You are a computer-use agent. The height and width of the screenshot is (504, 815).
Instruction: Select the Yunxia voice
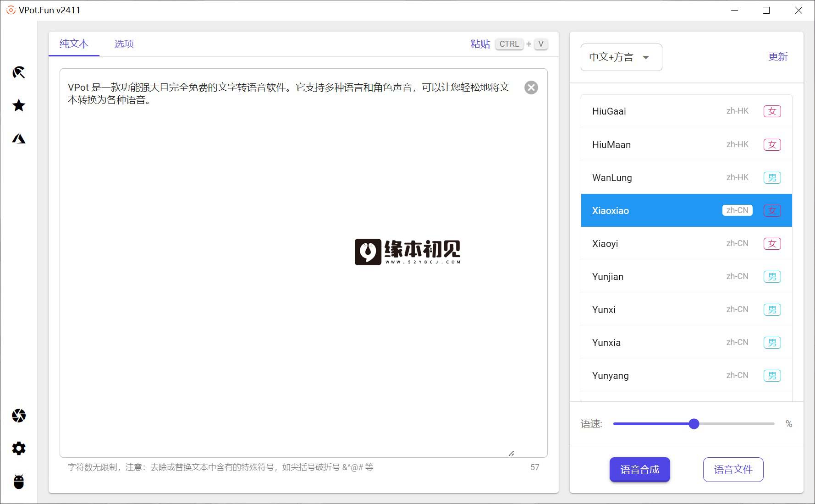(x=687, y=343)
